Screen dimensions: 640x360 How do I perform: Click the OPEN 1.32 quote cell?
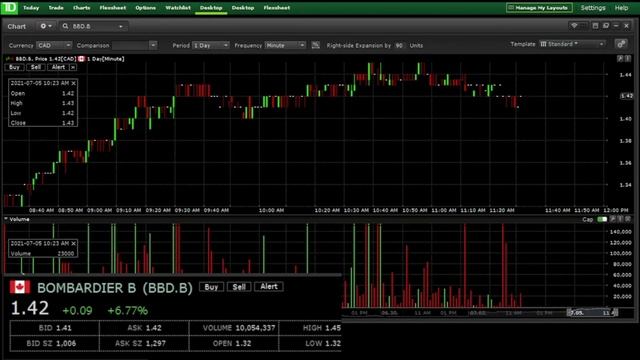234,343
